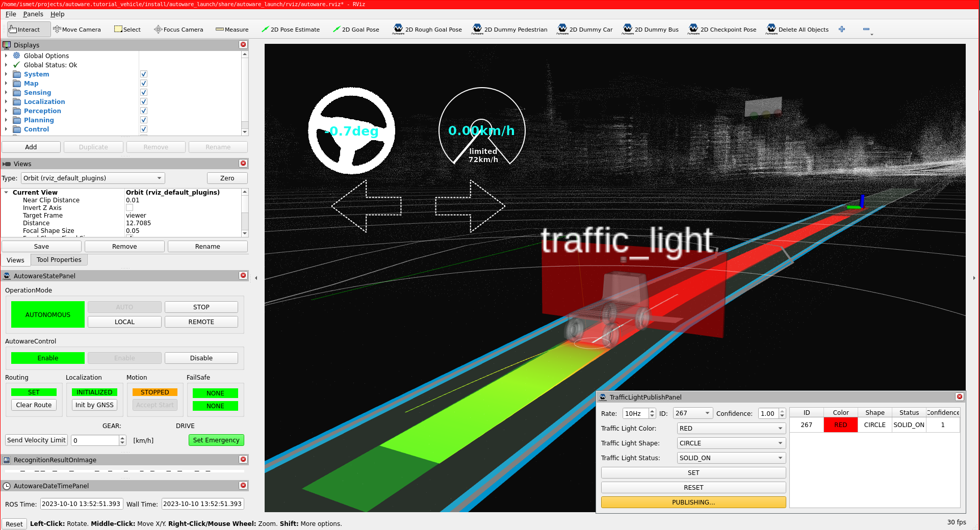Expand the Global Options tree item
The width and height of the screenshot is (980, 530).
coord(6,56)
